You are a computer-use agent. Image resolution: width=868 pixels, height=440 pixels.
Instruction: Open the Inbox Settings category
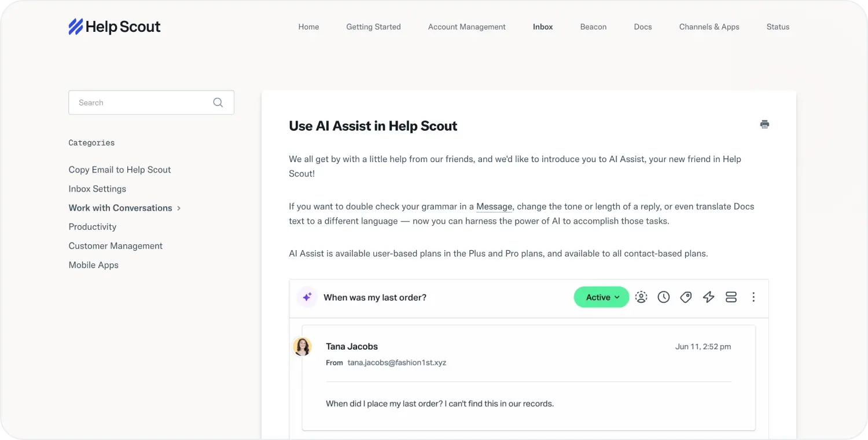pyautogui.click(x=97, y=189)
